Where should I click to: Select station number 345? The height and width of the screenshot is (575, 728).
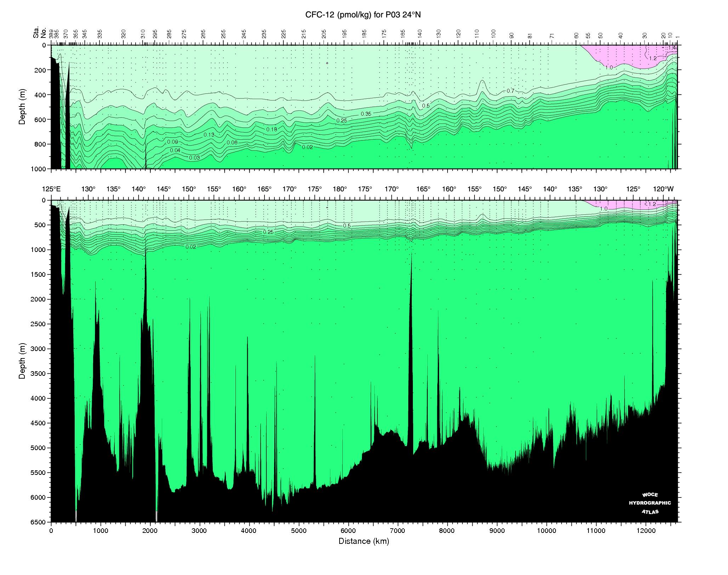(85, 34)
